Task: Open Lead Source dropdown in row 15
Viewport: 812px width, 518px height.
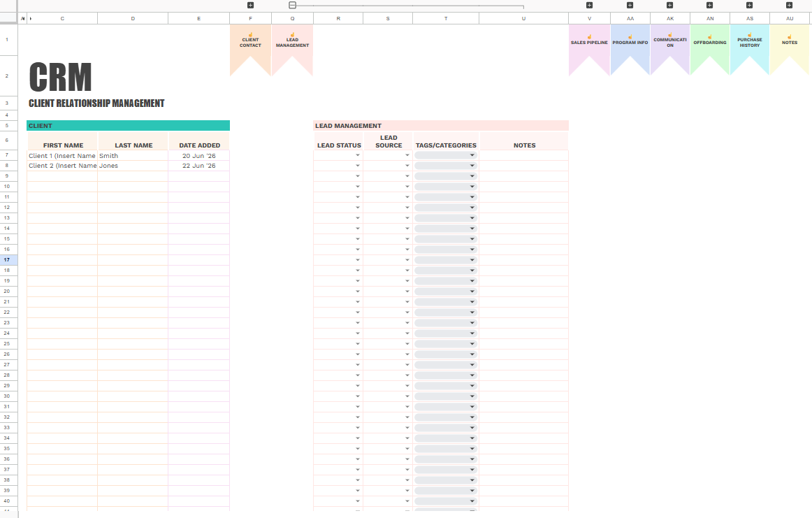Action: tap(407, 239)
